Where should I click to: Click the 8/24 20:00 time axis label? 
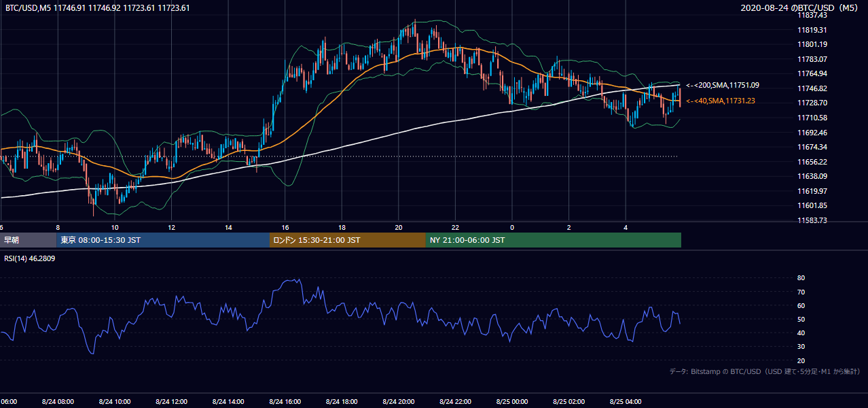tap(399, 401)
